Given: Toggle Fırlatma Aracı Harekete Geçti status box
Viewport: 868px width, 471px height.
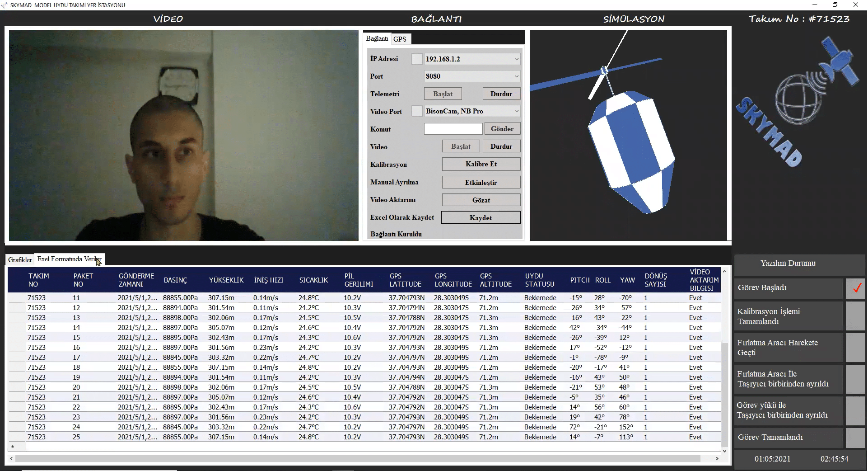Looking at the screenshot, I should (856, 348).
